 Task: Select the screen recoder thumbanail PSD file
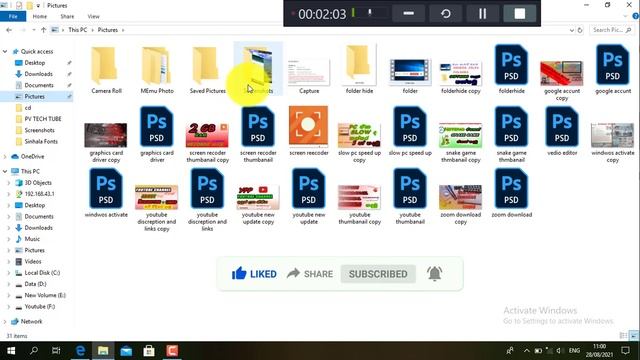click(x=258, y=127)
